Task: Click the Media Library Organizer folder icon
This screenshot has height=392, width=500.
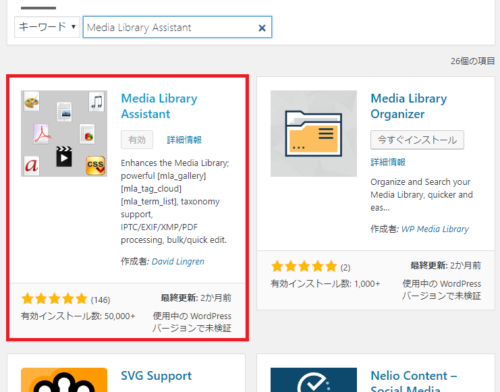Action: [x=314, y=133]
